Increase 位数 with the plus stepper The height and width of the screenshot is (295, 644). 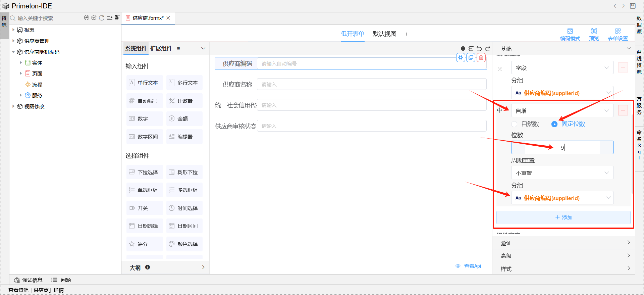coord(606,148)
